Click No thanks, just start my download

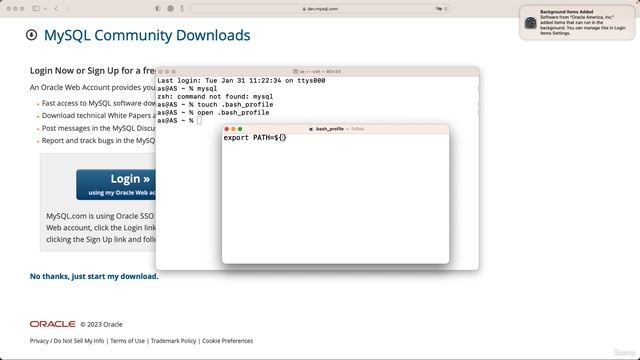coord(94,276)
